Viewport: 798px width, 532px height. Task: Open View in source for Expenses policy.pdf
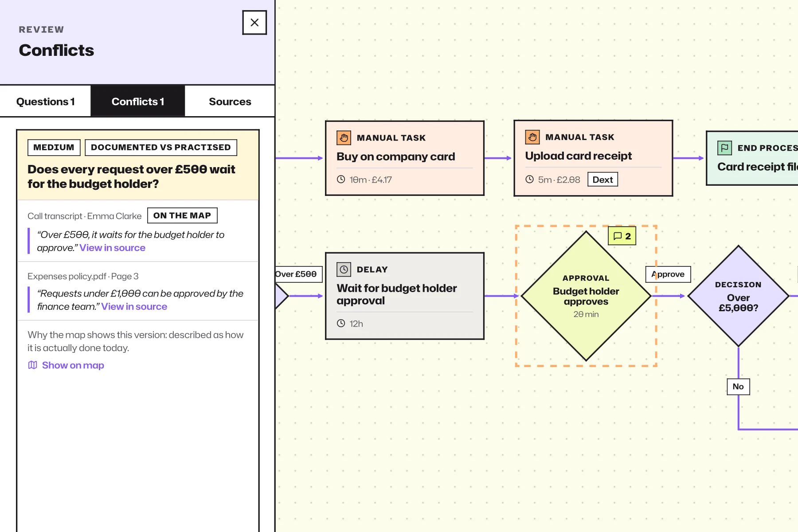[x=134, y=306]
